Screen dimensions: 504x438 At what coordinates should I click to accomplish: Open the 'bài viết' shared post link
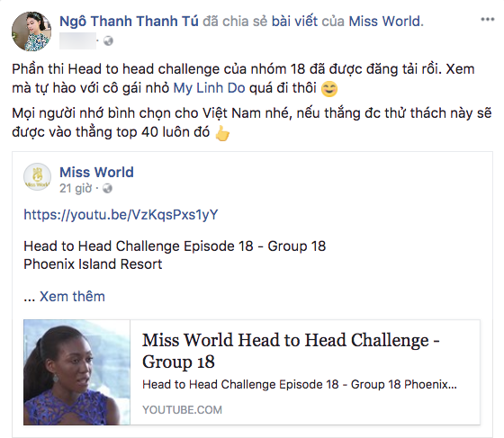(x=295, y=22)
